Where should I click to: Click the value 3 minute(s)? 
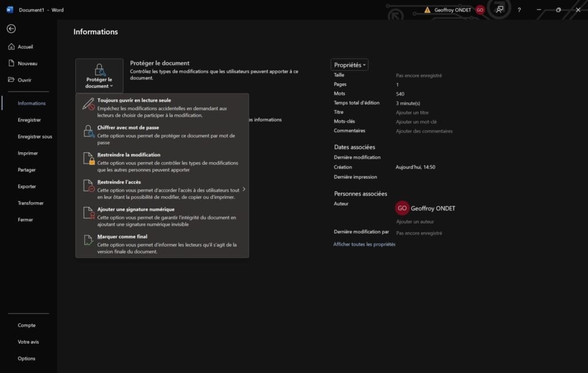pos(408,103)
